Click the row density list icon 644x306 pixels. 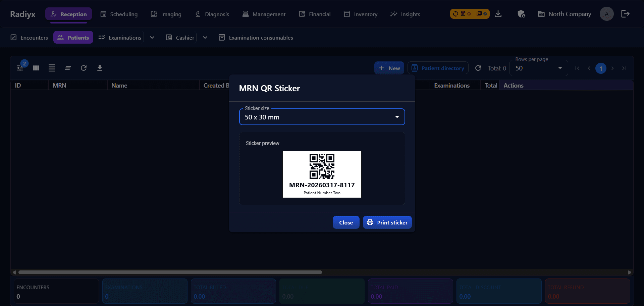click(x=52, y=68)
